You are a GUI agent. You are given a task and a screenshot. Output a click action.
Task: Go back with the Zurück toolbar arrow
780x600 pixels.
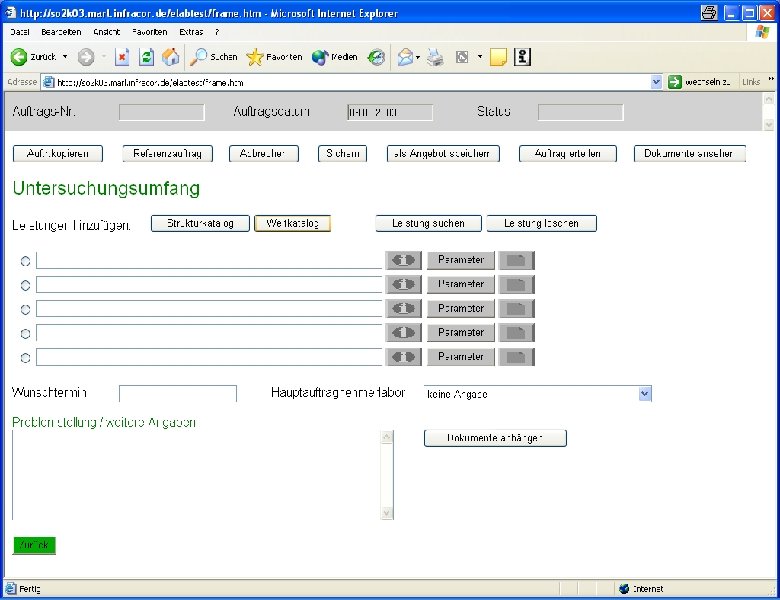(x=33, y=57)
